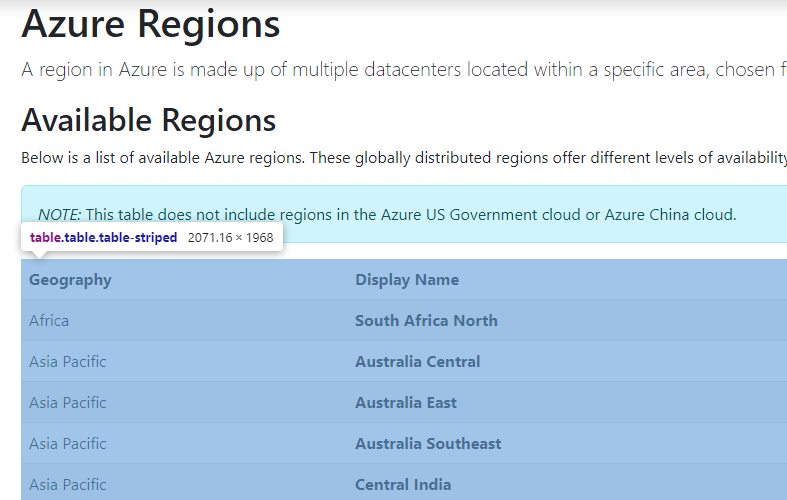
Task: Click the intro paragraph about Azure datacenters
Action: click(x=404, y=70)
